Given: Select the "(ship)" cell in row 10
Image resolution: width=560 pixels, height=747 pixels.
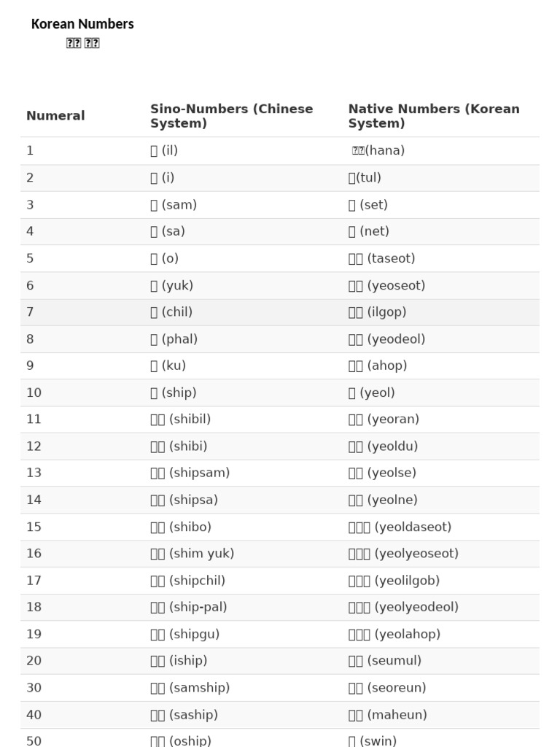Looking at the screenshot, I should tap(173, 392).
